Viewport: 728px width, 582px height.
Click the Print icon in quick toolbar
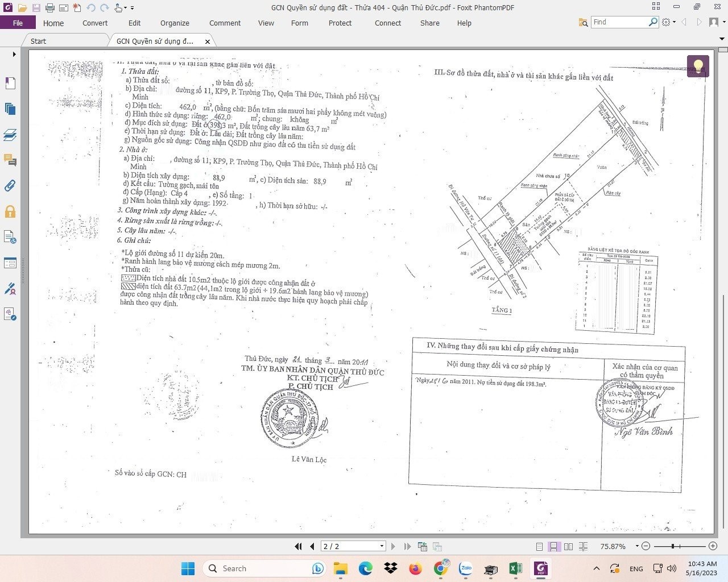tap(49, 8)
